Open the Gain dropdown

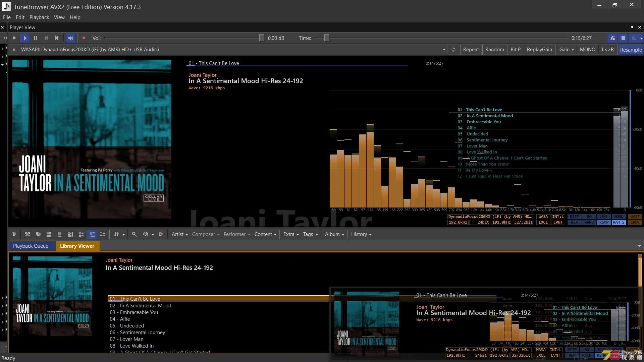coord(566,50)
